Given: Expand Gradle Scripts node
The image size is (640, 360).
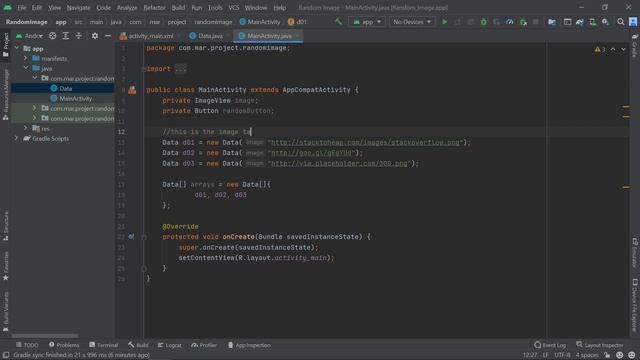Looking at the screenshot, I should coord(17,138).
